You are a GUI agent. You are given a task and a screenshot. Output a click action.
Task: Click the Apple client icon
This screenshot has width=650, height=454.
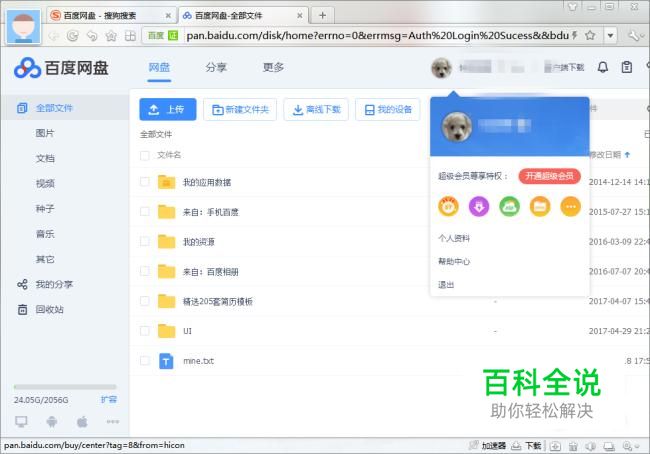(x=82, y=422)
